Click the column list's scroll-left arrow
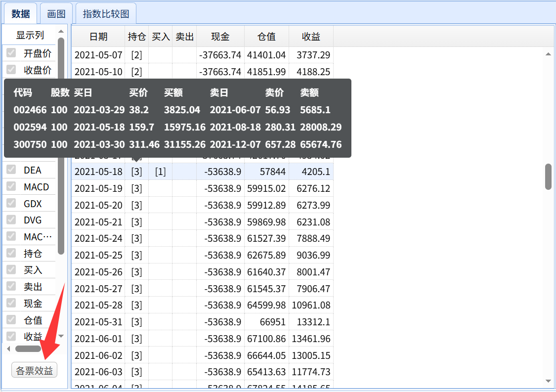This screenshot has height=392, width=556. click(7, 348)
